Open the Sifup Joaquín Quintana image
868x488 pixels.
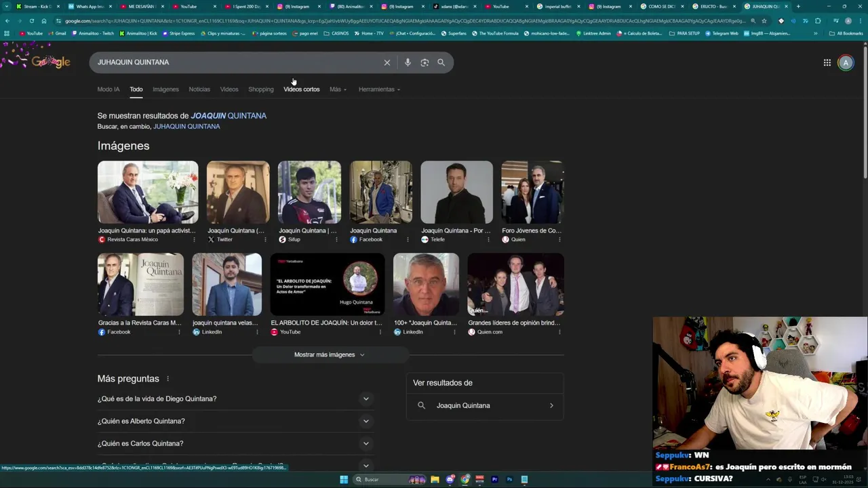pos(309,192)
